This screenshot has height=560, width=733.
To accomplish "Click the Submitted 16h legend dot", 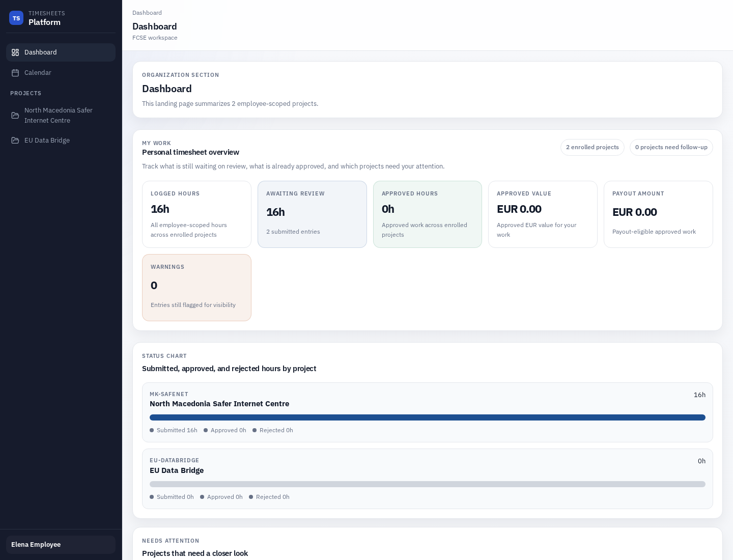I will click(x=152, y=430).
